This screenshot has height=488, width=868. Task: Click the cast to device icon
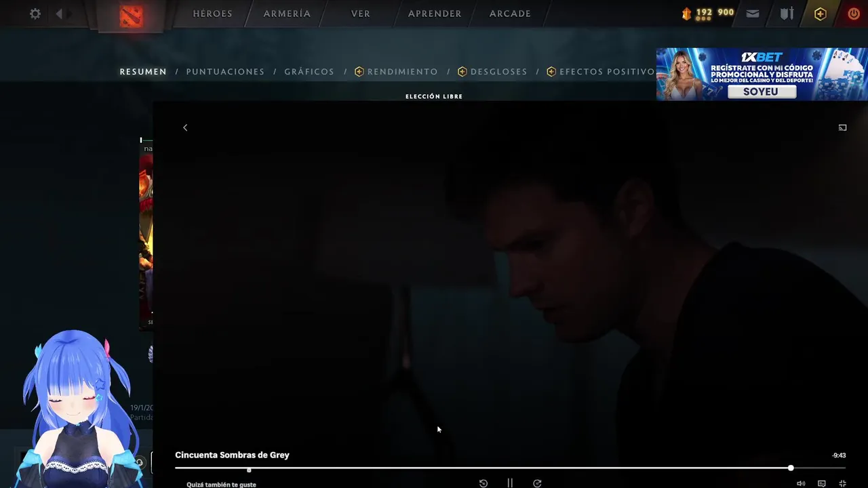(842, 127)
